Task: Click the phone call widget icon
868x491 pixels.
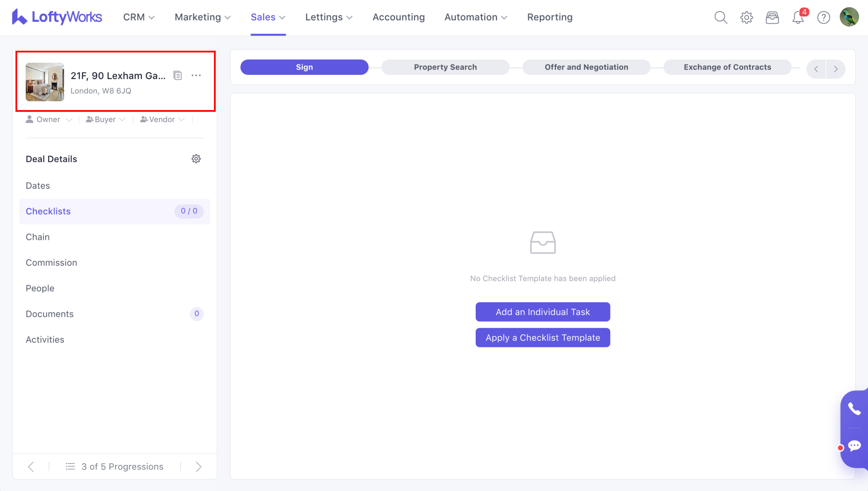Action: 854,409
